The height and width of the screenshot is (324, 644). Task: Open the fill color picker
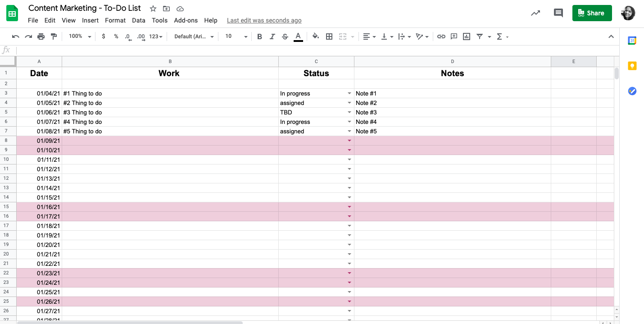pos(315,37)
